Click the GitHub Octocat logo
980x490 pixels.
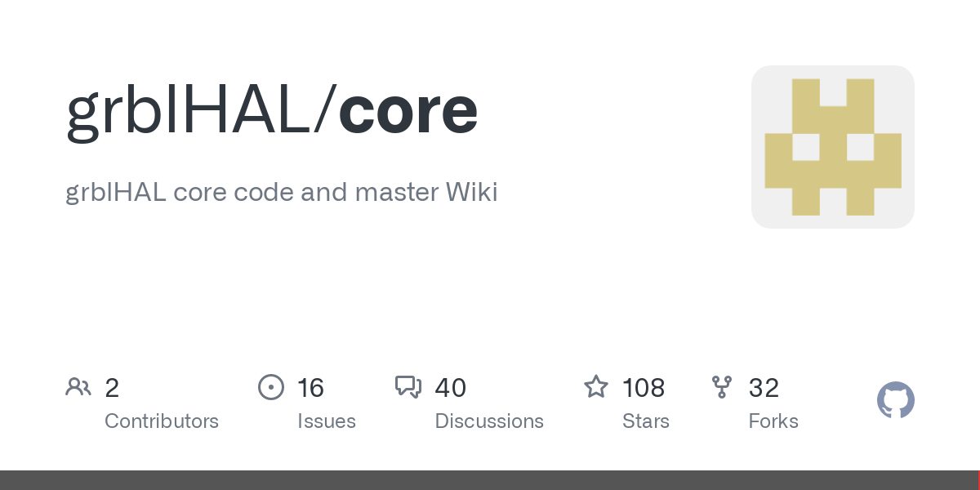[896, 400]
